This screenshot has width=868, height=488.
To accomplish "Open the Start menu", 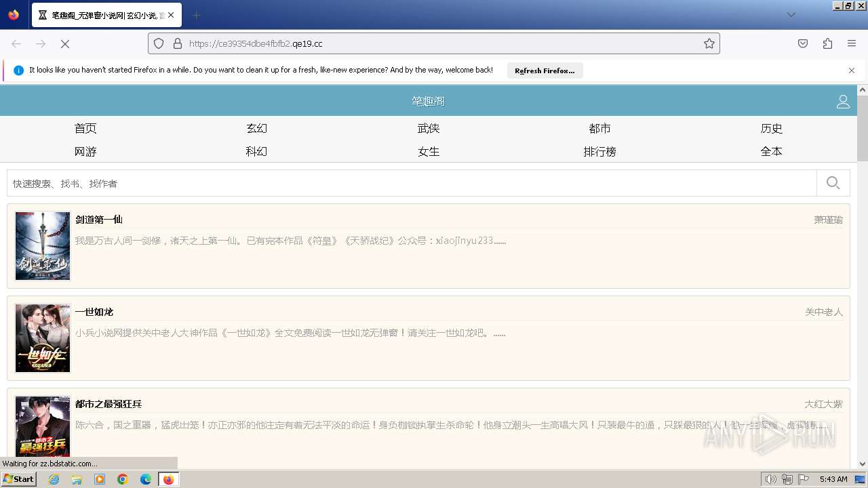I will click(19, 479).
